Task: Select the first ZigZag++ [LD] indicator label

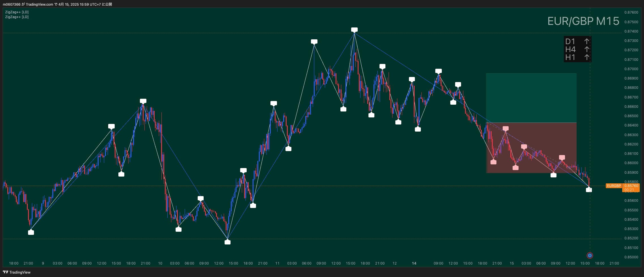Action: point(17,12)
